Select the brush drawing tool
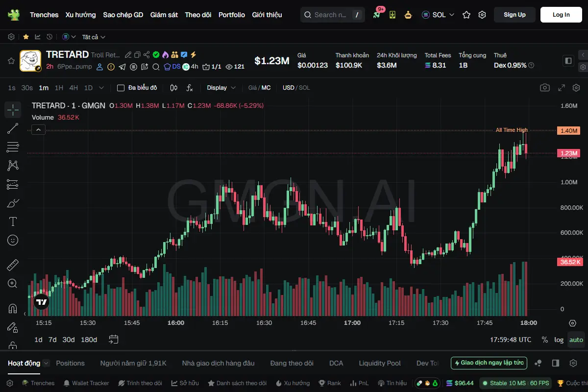The width and height of the screenshot is (588, 392). click(13, 203)
